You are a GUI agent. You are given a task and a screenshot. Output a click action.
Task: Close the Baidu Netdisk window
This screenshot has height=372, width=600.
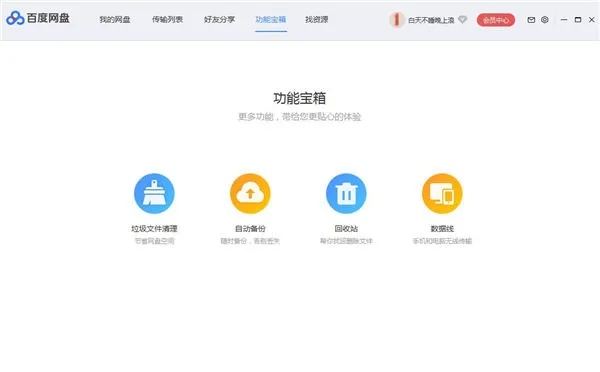click(x=592, y=20)
